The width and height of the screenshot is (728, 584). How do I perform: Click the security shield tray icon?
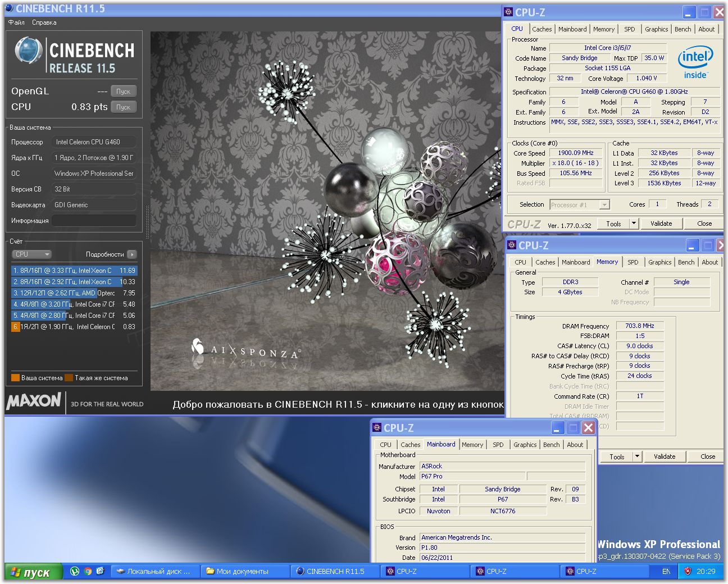point(687,571)
